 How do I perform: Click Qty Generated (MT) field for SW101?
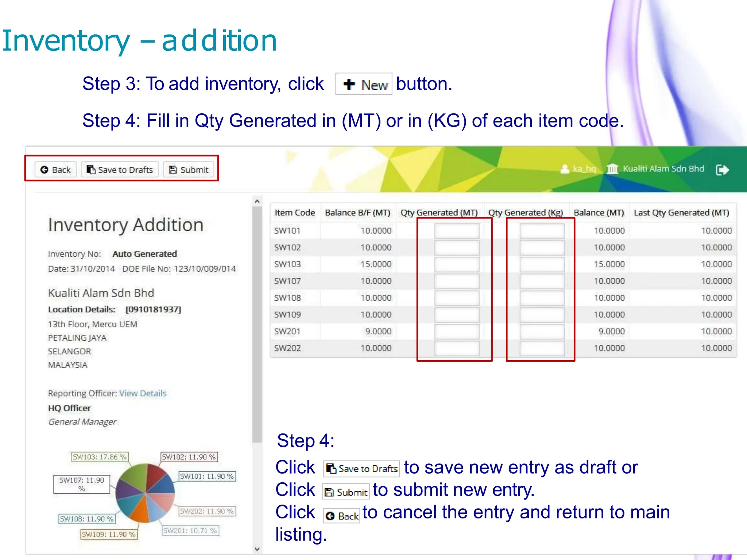pos(457,231)
